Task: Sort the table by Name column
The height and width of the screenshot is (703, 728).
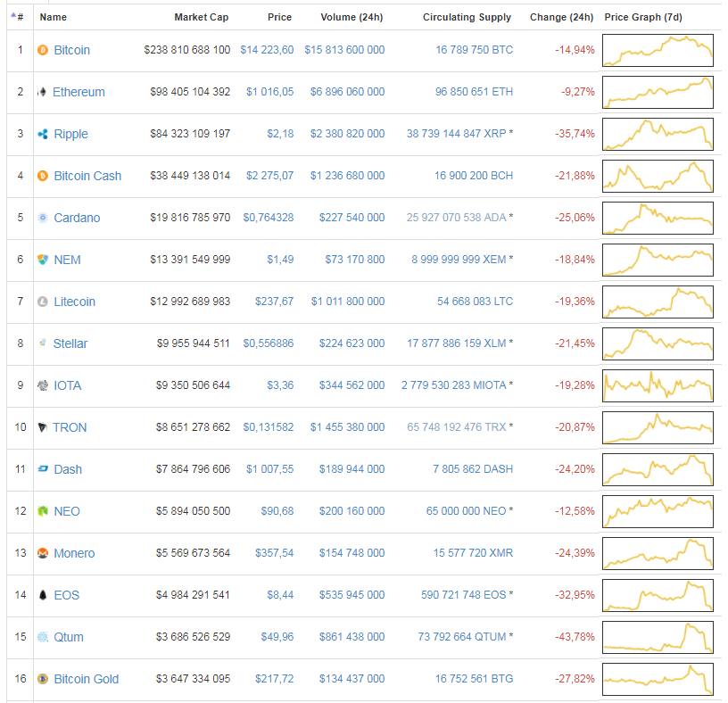Action: [53, 17]
